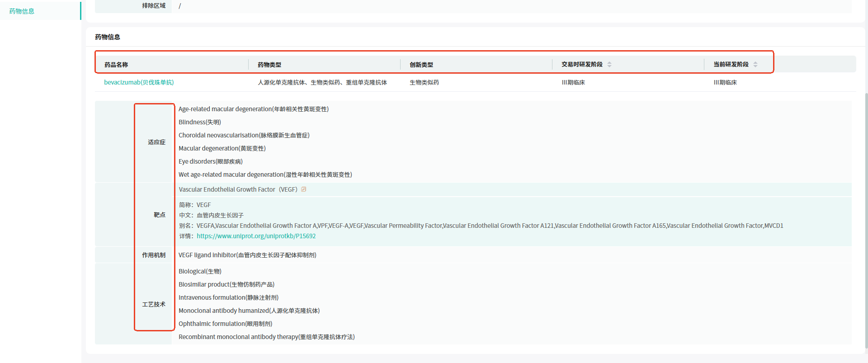The image size is (868, 363).
Task: Click the page vertical scrollbar
Action: [866, 220]
